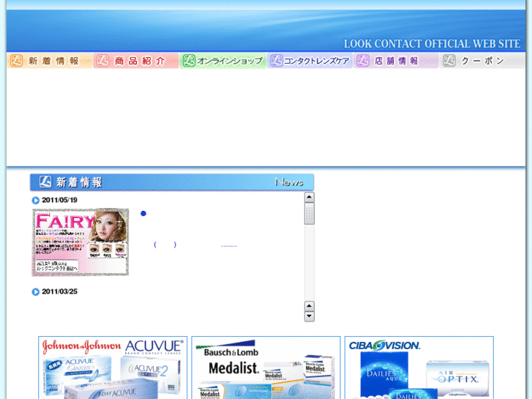The width and height of the screenshot is (532, 399).
Task: Click the blue logo icon beside コンタクトレンズケア
Action: (x=276, y=61)
